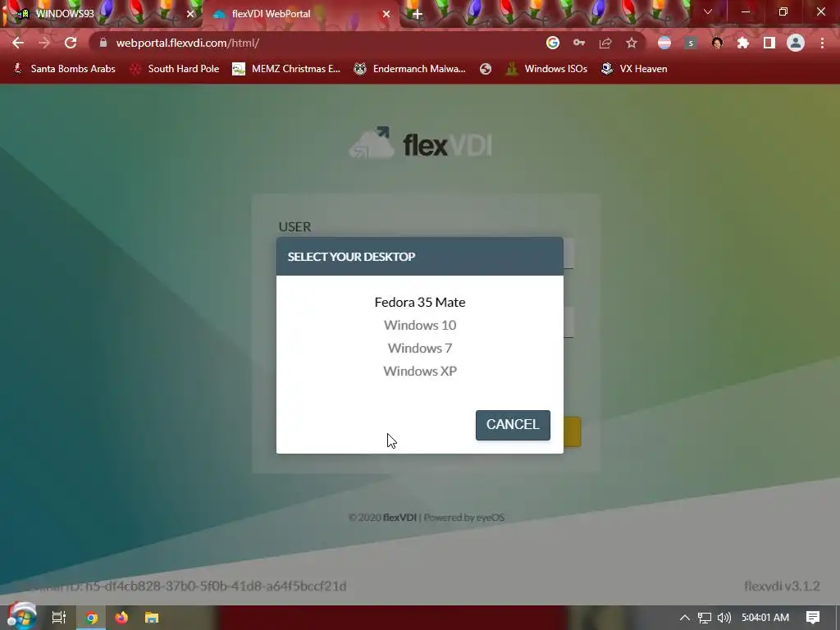The width and height of the screenshot is (840, 630).
Task: Click Chrome icon in taskbar
Action: pos(91,618)
